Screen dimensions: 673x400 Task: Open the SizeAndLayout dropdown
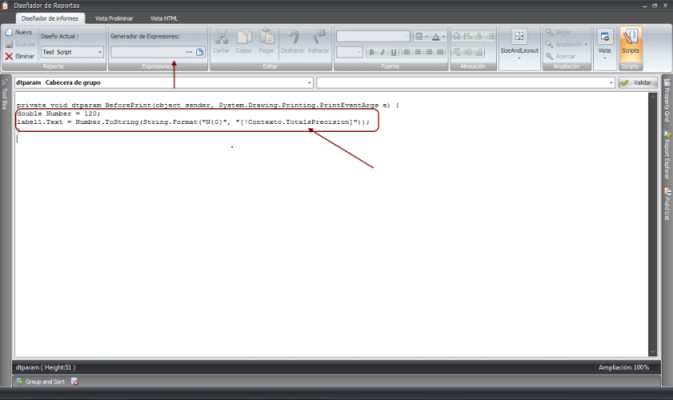point(518,44)
